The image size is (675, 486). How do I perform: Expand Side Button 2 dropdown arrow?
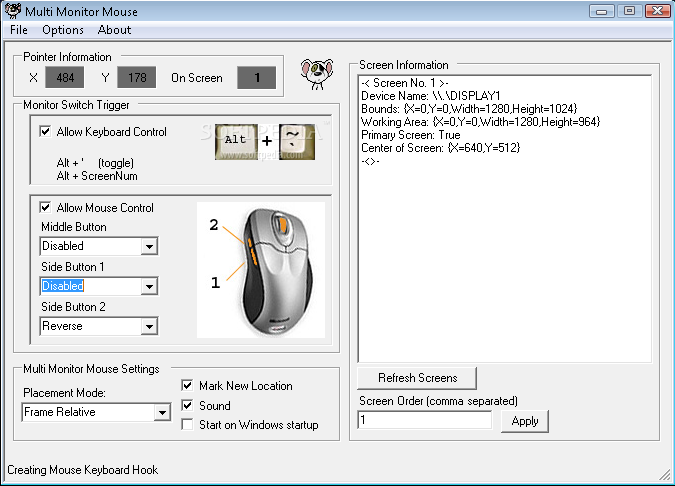pos(149,326)
